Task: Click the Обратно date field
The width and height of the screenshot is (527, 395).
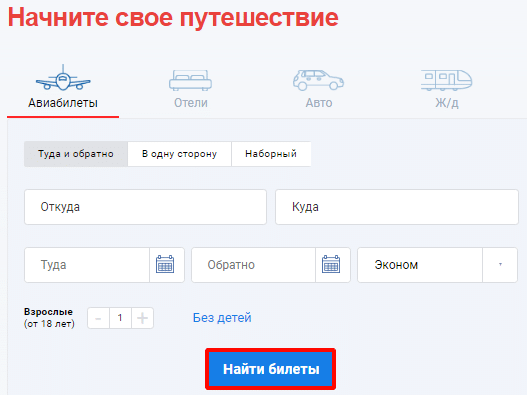Action: point(253,265)
